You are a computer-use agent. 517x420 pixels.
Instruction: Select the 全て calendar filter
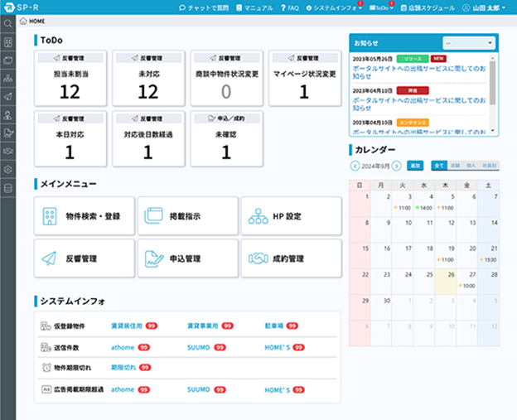click(439, 166)
